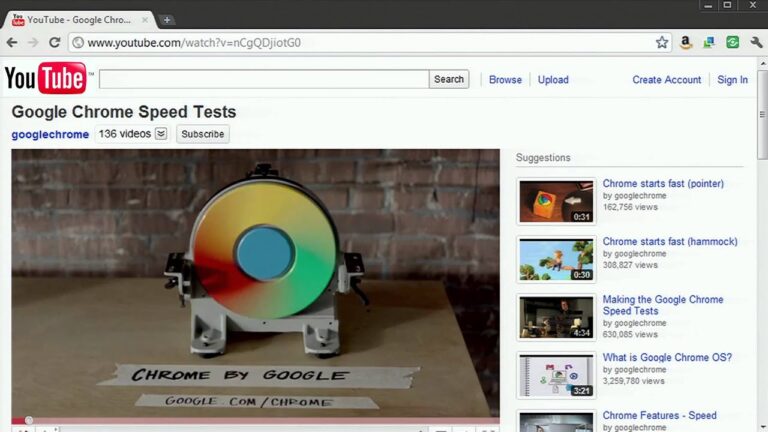
Task: Click the green extension icon in toolbar
Action: 733,43
